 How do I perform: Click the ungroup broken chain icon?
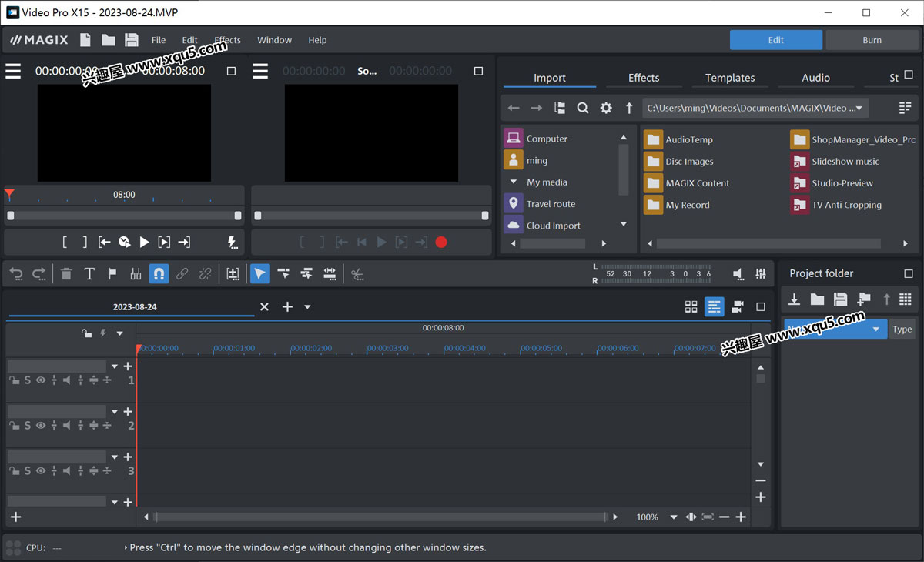pyautogui.click(x=205, y=273)
